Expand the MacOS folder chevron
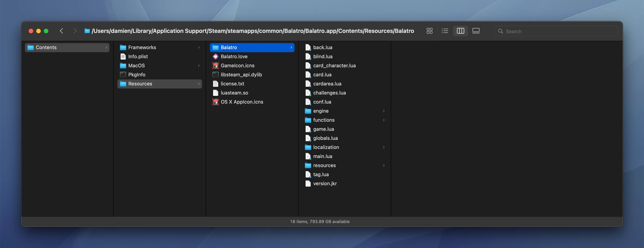 click(199, 66)
